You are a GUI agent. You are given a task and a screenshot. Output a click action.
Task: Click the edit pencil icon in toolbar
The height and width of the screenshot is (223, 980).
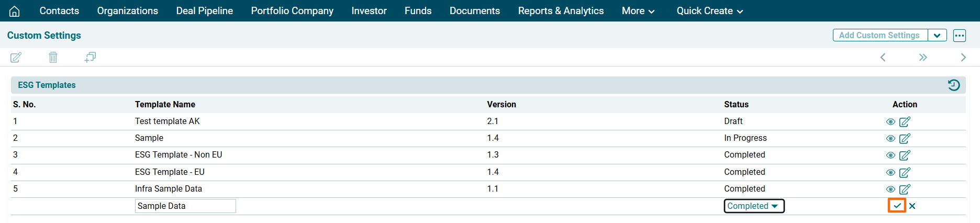pos(16,57)
